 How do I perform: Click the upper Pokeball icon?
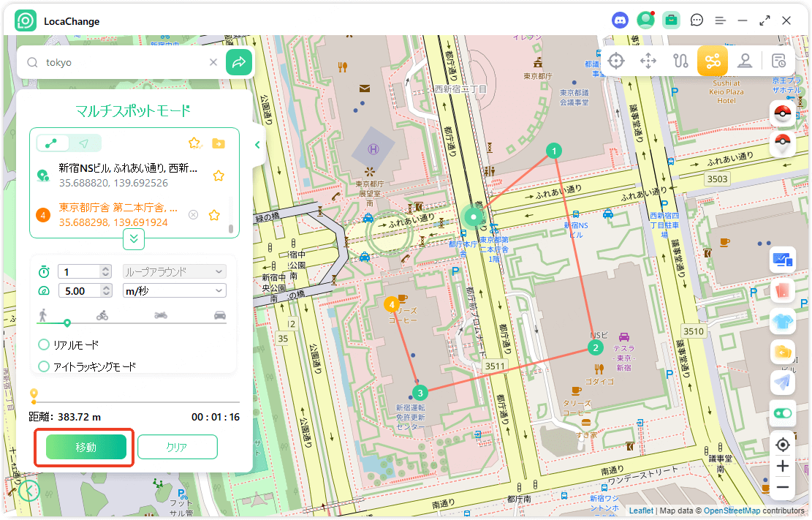coord(783,113)
